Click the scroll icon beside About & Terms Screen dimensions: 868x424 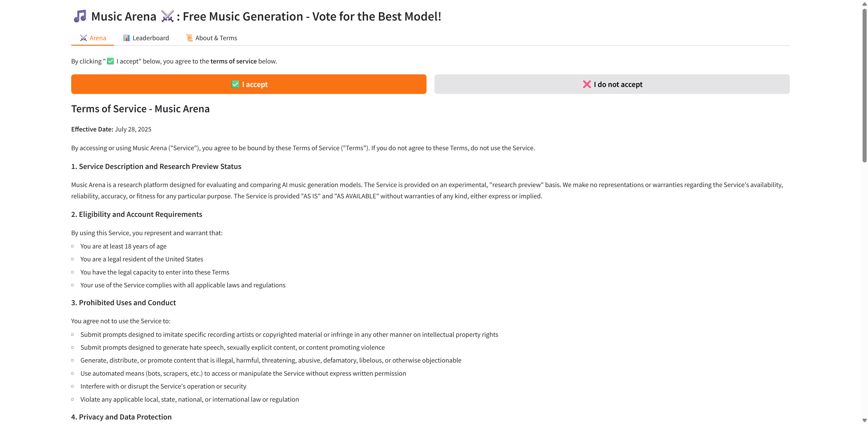click(189, 38)
